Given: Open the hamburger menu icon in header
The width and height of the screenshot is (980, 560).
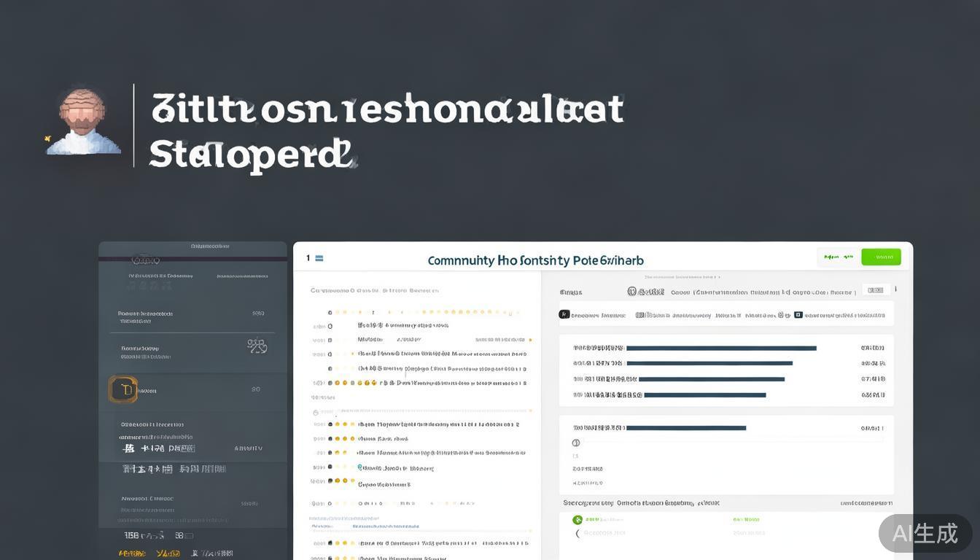Looking at the screenshot, I should tap(319, 258).
